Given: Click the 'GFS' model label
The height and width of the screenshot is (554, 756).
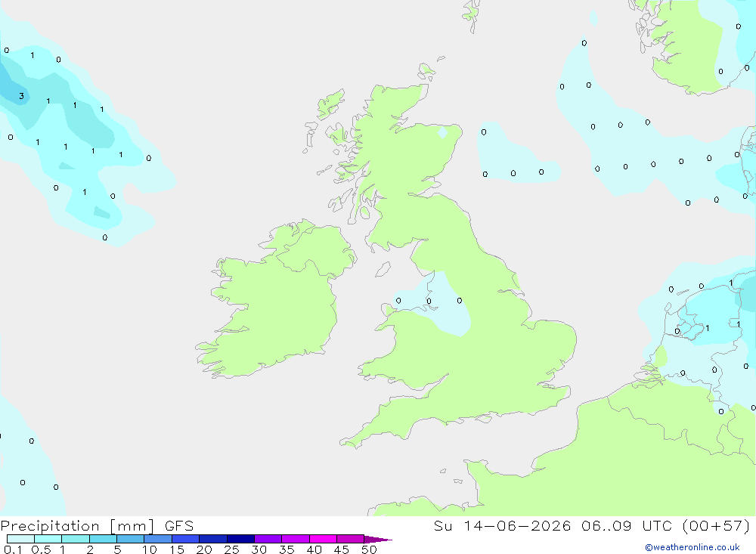Looking at the screenshot, I should coord(179,526).
